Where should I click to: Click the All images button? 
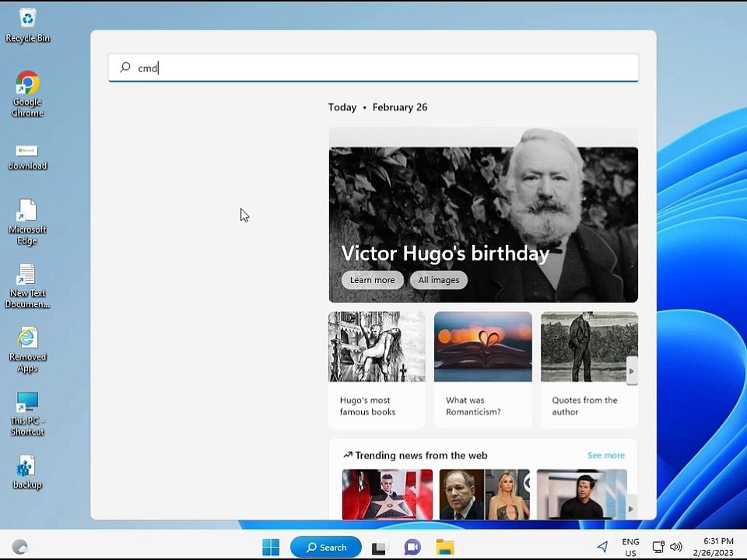point(439,280)
